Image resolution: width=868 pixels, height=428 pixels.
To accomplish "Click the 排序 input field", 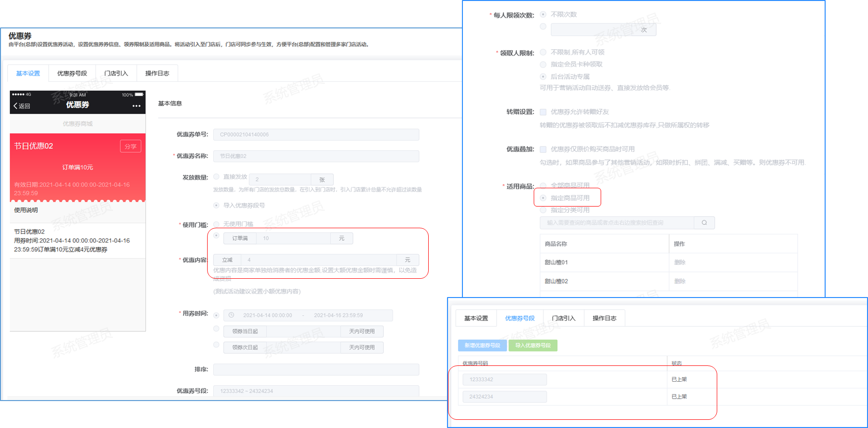I will (x=316, y=369).
